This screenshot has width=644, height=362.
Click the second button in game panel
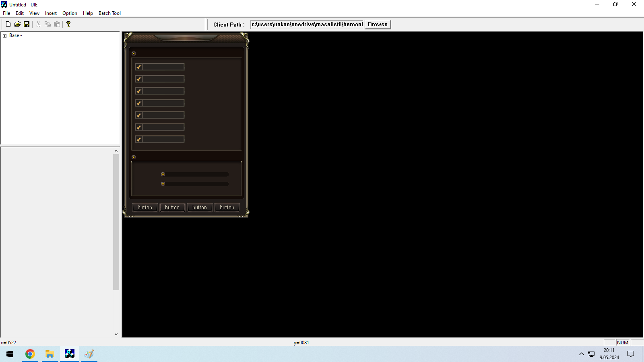point(172,208)
